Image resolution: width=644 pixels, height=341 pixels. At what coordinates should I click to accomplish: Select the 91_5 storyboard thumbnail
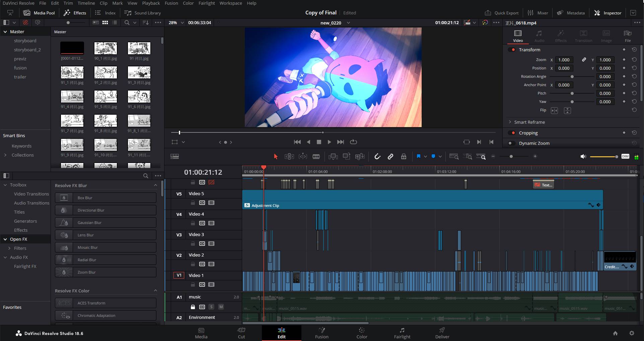pyautogui.click(x=105, y=97)
